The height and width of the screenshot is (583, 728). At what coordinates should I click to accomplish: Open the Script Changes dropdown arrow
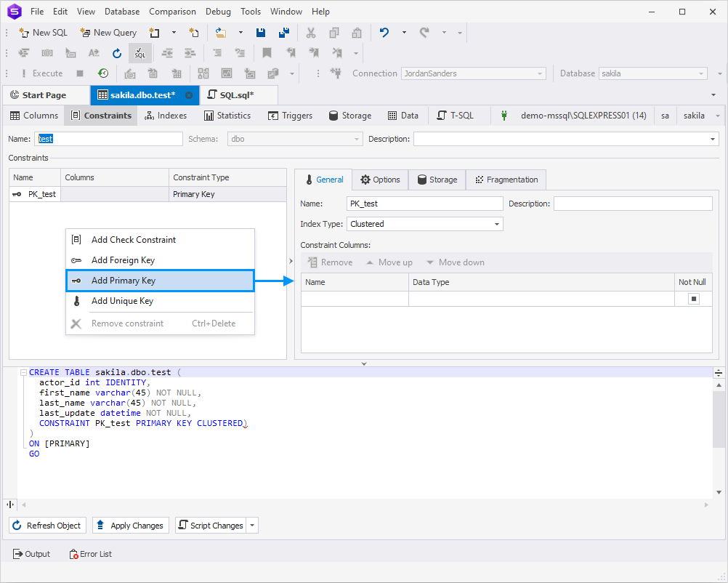pyautogui.click(x=251, y=525)
